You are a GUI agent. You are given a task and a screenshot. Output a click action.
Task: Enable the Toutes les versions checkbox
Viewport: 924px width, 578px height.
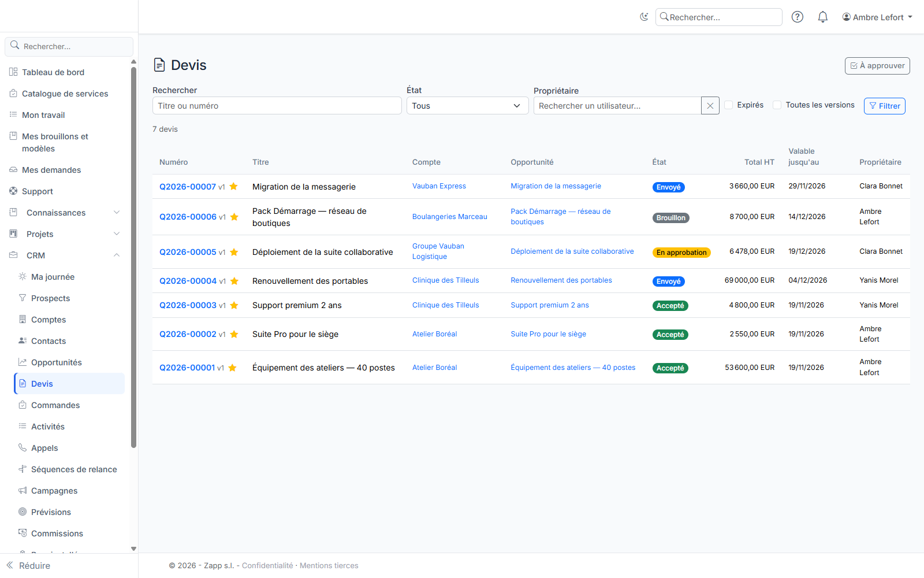point(777,105)
